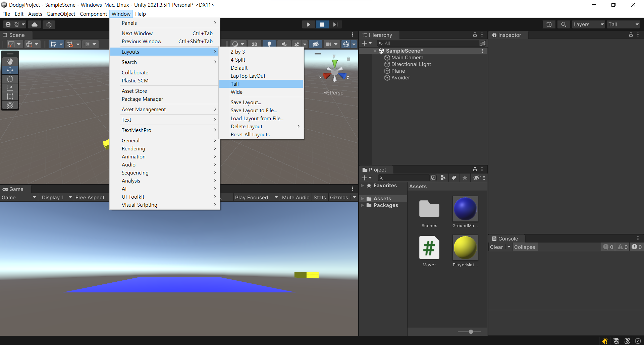Open Unity Cloud services icon
The width and height of the screenshot is (644, 345).
[x=35, y=24]
